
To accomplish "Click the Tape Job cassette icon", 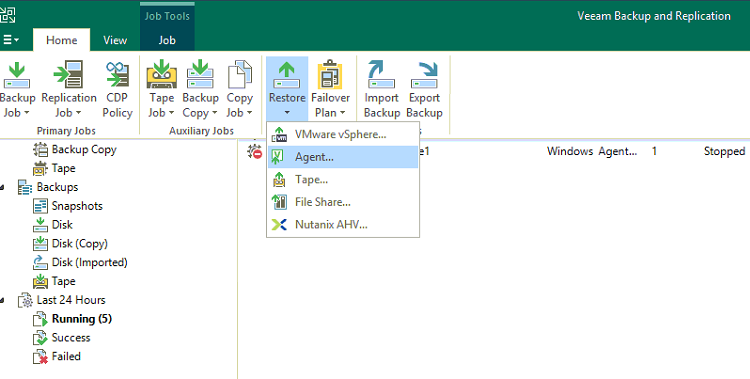I will pos(162,75).
